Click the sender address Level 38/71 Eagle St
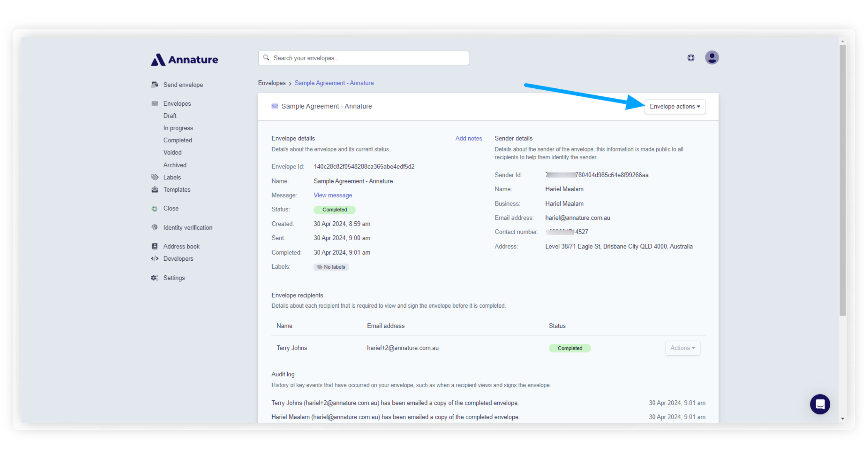 (x=619, y=246)
